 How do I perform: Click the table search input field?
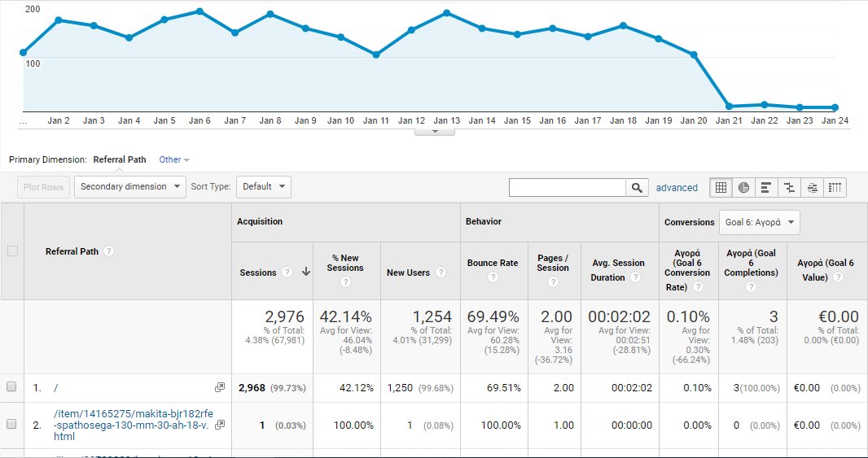(568, 188)
